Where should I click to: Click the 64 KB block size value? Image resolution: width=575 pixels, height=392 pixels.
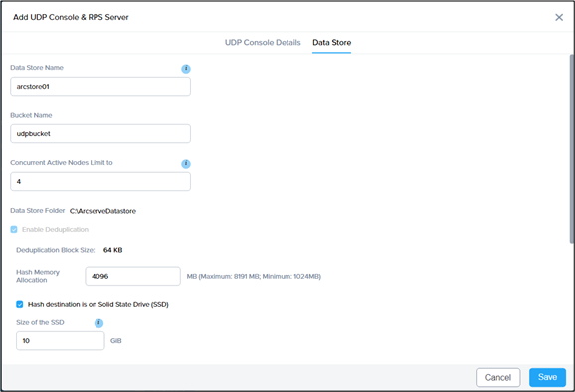tap(113, 250)
